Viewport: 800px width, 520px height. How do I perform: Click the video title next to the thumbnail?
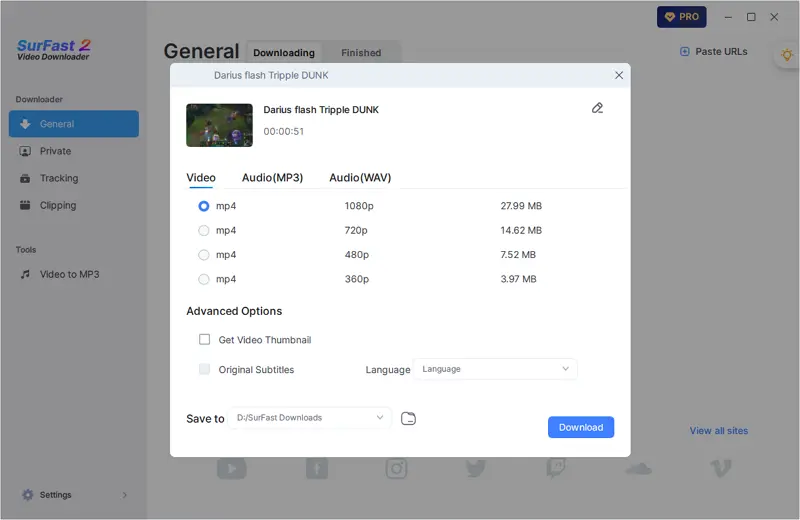point(321,110)
